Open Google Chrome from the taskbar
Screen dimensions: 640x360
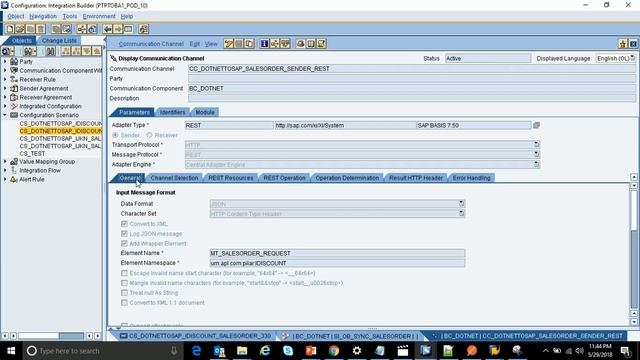334,351
